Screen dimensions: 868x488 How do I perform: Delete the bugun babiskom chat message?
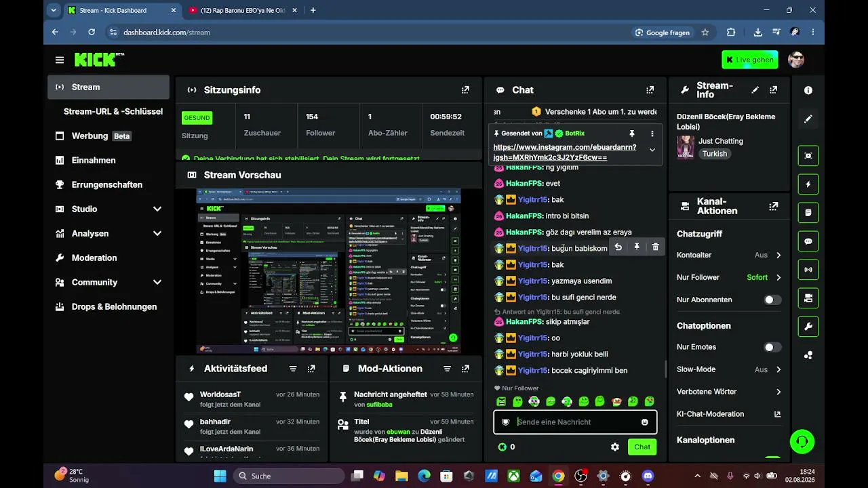point(655,247)
